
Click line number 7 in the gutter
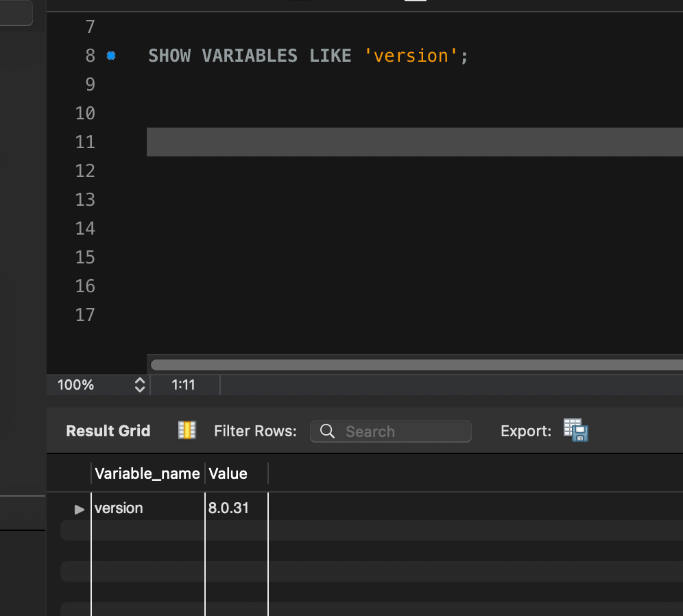(89, 27)
